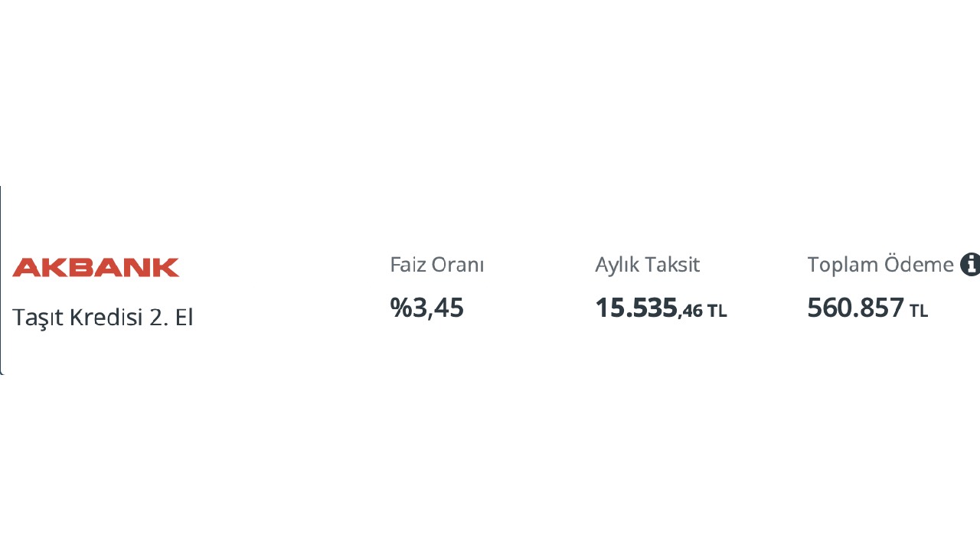Click the 15.535 monthly installment amount
The height and width of the screenshot is (551, 980).
point(636,308)
